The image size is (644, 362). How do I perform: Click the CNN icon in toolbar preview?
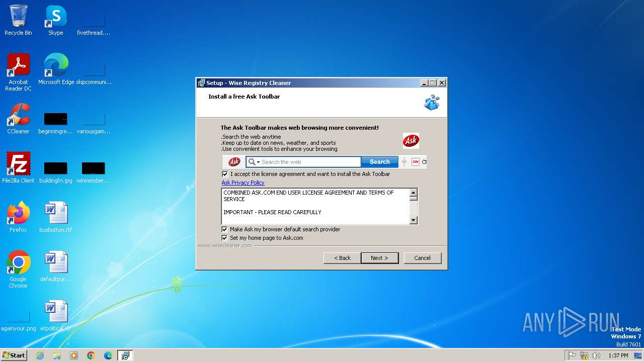click(x=416, y=162)
